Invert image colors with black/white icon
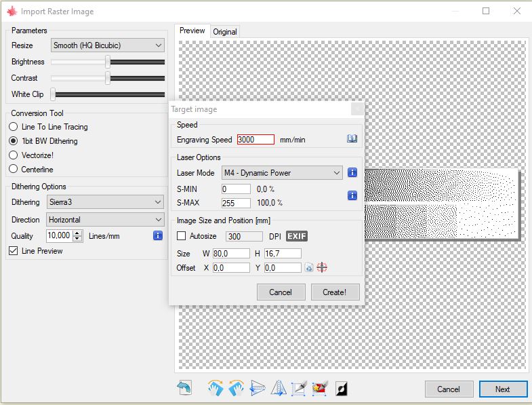 (x=342, y=388)
